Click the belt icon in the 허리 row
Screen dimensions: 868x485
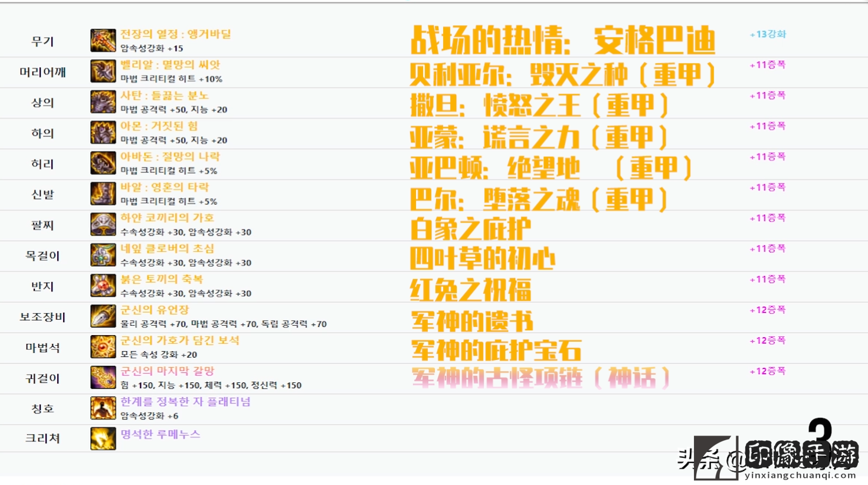coord(103,163)
